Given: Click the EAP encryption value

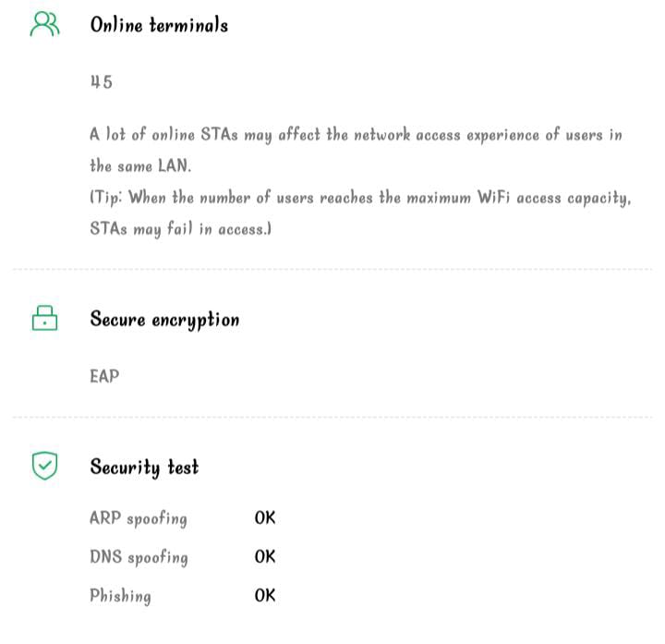Looking at the screenshot, I should click(104, 376).
